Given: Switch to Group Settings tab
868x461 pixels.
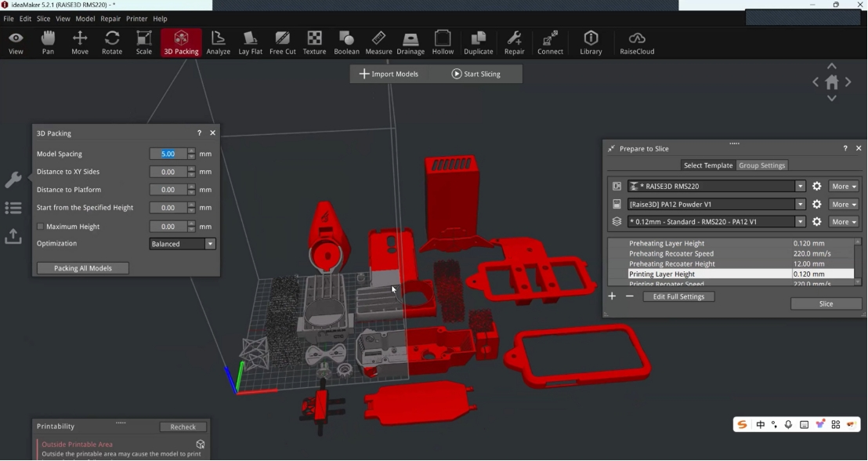Looking at the screenshot, I should [761, 165].
